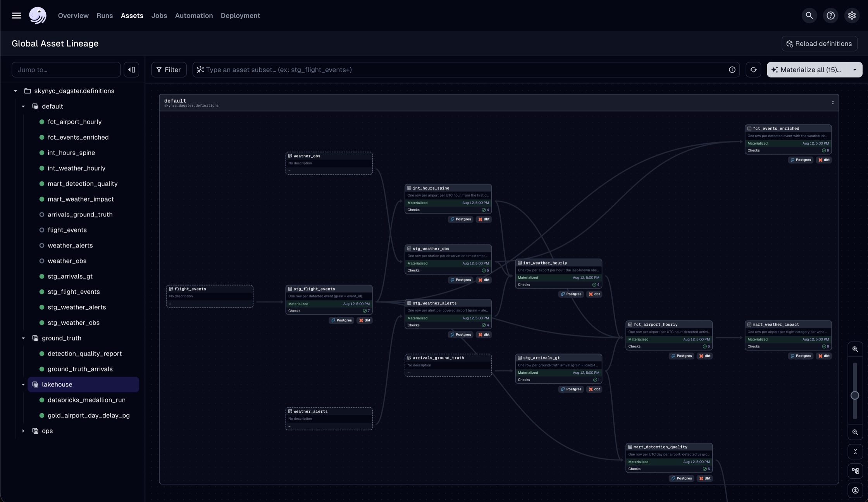Screen dimensions: 868x502
Task: Go to the Deployment tab
Action: click(x=240, y=16)
